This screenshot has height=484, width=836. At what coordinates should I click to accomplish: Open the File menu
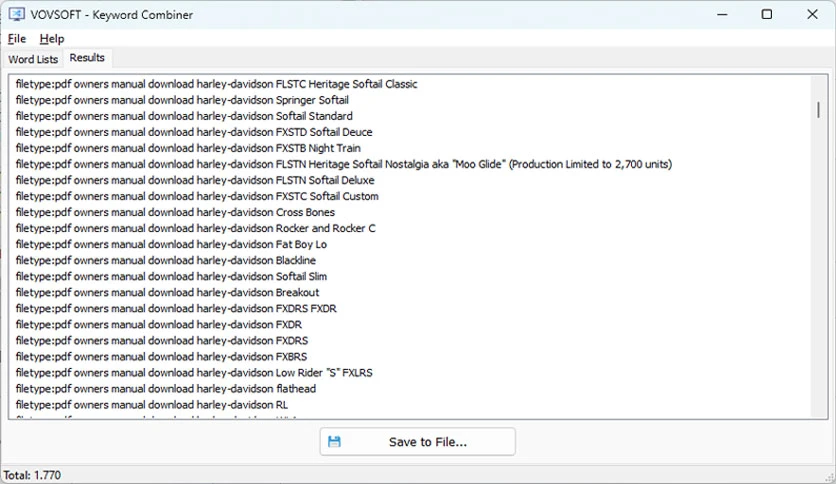point(17,38)
